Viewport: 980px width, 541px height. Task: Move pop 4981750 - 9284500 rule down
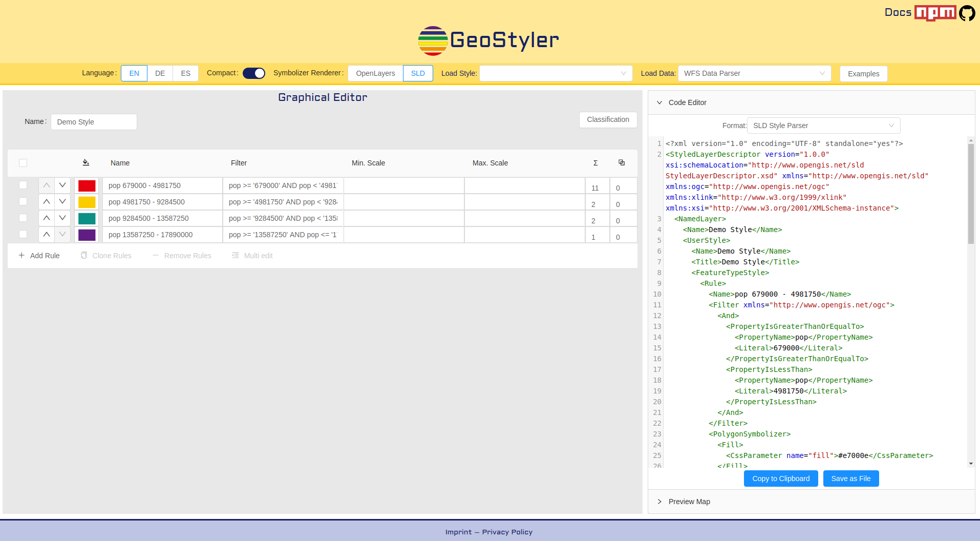click(x=62, y=201)
